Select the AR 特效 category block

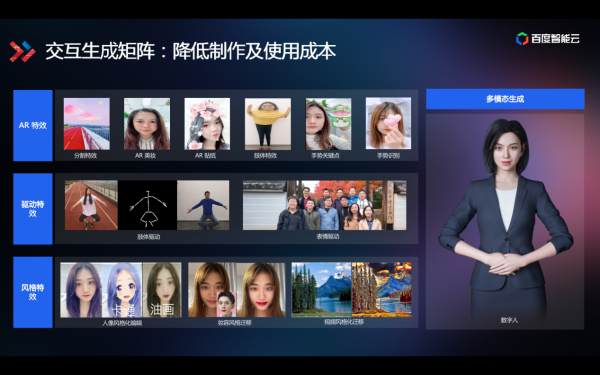33,126
